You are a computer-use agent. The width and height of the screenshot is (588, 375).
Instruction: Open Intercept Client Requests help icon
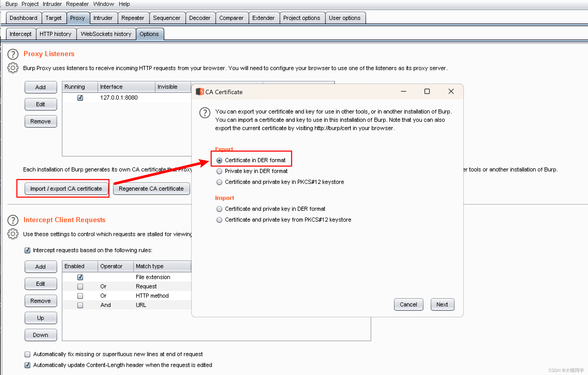click(13, 220)
